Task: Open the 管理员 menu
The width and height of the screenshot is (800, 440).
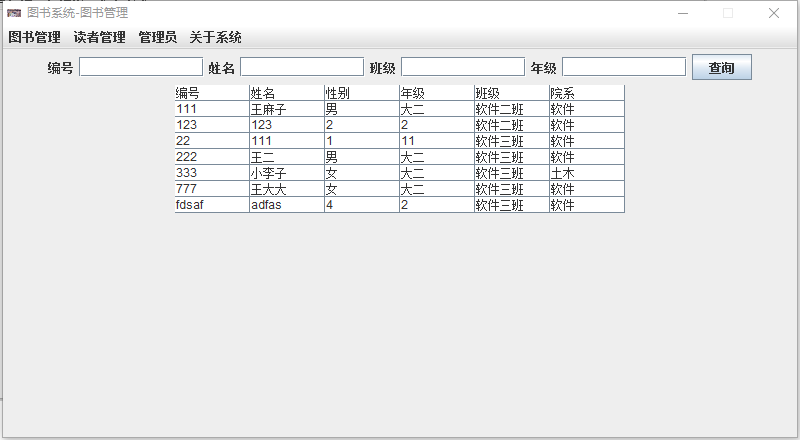Action: pos(158,37)
